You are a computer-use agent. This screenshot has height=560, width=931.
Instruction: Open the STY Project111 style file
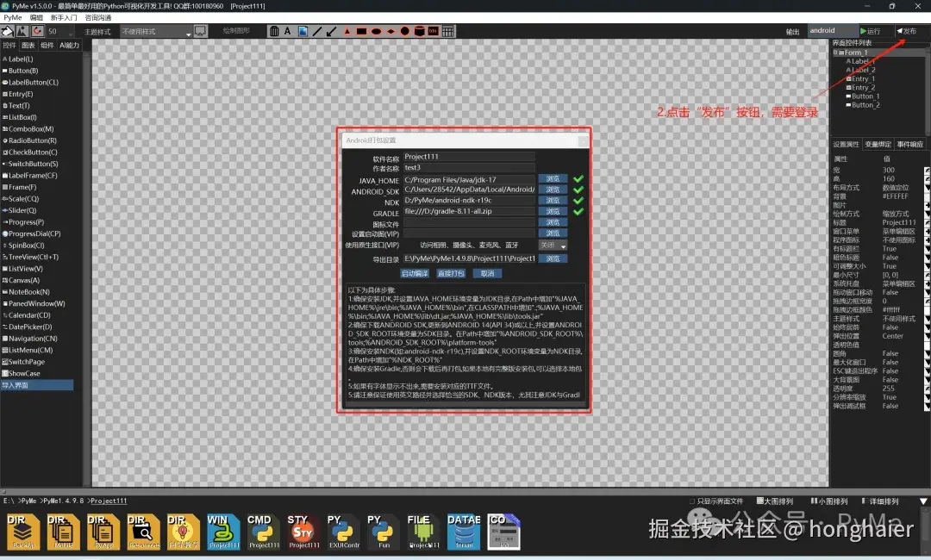[x=304, y=532]
